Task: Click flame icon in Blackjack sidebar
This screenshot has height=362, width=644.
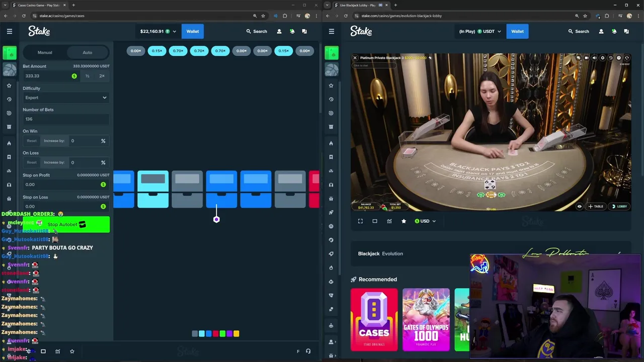Action: 331,143
